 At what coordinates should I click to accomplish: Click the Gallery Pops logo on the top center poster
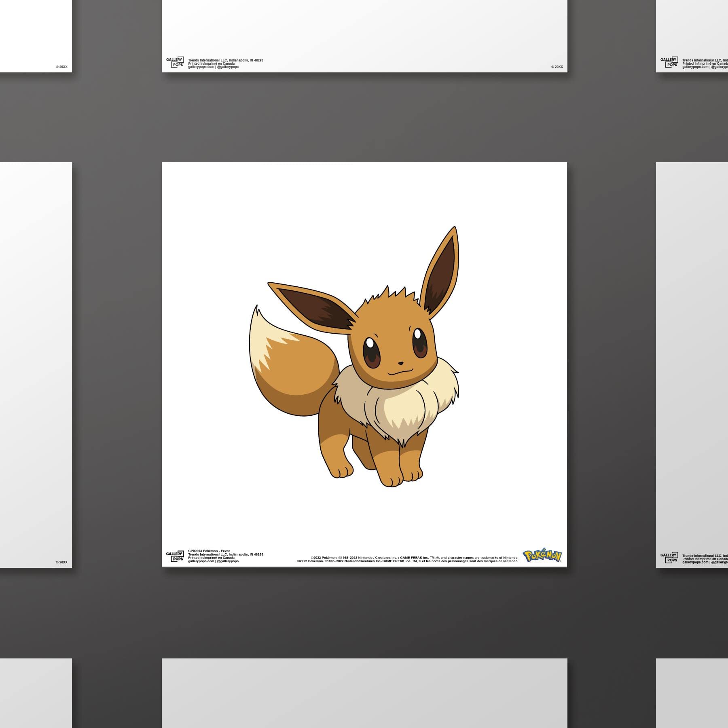pos(175,62)
